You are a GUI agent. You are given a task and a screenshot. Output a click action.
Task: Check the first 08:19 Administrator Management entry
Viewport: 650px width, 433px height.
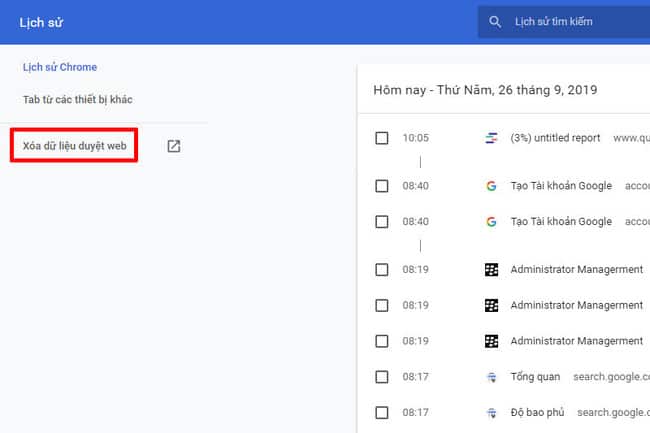(382, 270)
